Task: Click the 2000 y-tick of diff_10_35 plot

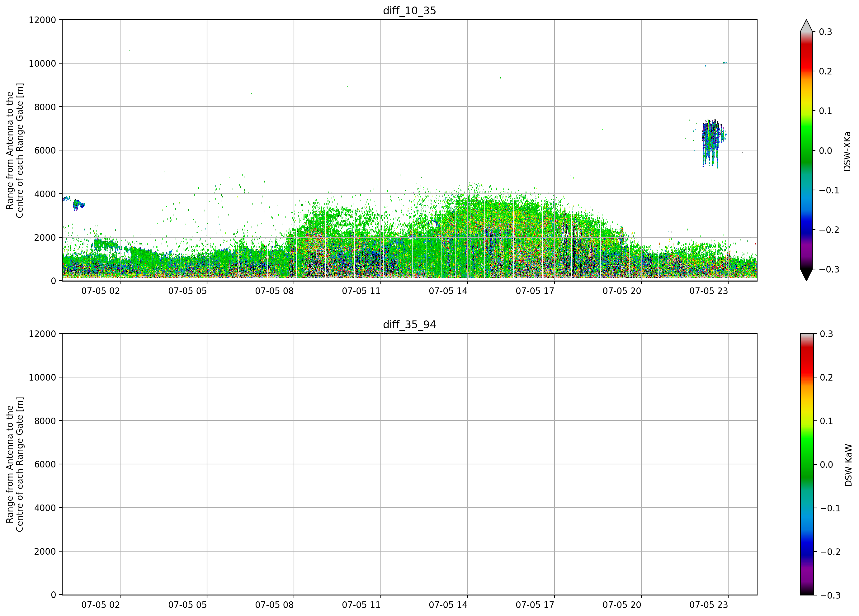Action: (x=45, y=238)
